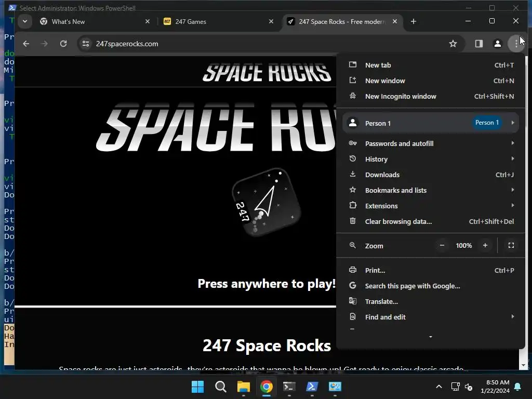Image resolution: width=532 pixels, height=399 pixels.
Task: Click the Extensions puzzle icon
Action: [x=353, y=205]
